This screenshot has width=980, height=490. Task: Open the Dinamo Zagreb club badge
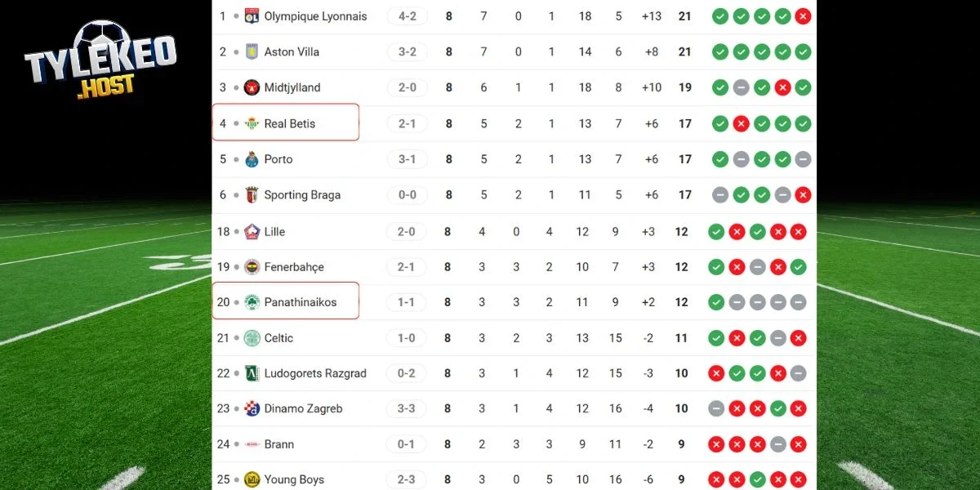[253, 408]
